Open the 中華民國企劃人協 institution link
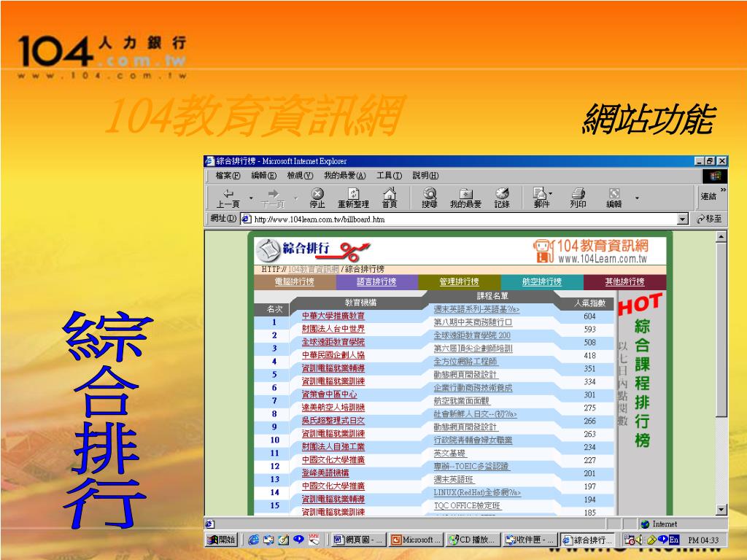The image size is (747, 560). 333,355
